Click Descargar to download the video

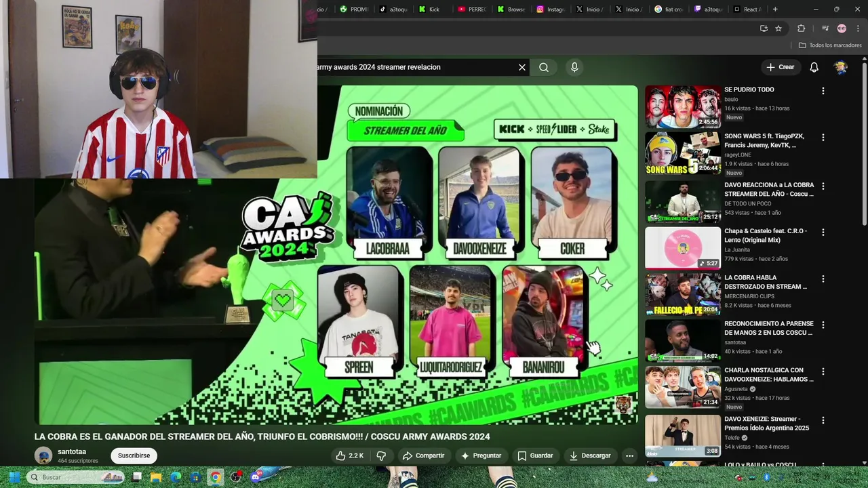[x=590, y=455]
